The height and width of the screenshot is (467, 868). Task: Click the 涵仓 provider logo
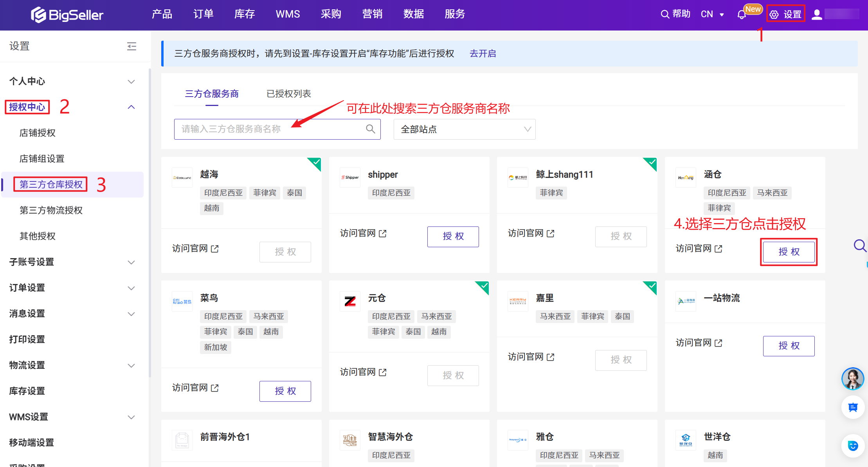pyautogui.click(x=686, y=178)
